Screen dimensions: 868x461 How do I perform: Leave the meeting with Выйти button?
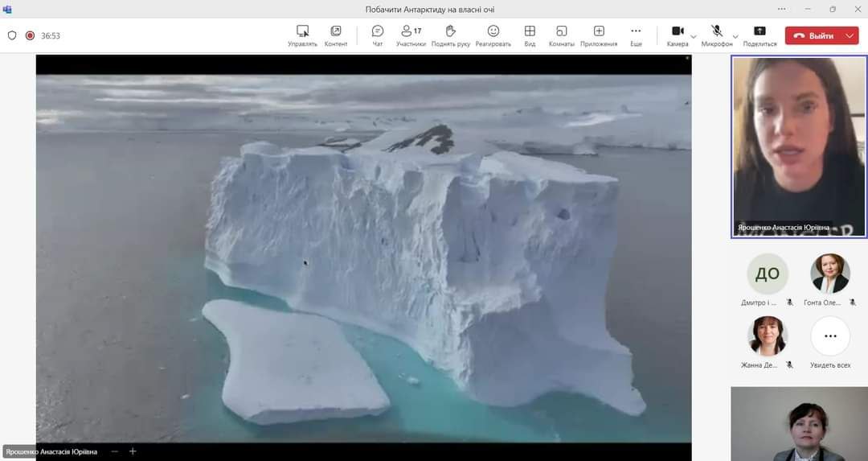pyautogui.click(x=813, y=35)
